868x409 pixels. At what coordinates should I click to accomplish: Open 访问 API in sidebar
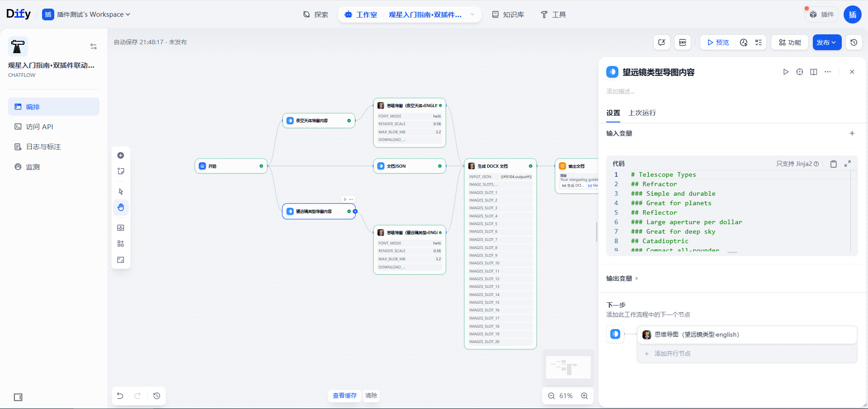[54, 127]
